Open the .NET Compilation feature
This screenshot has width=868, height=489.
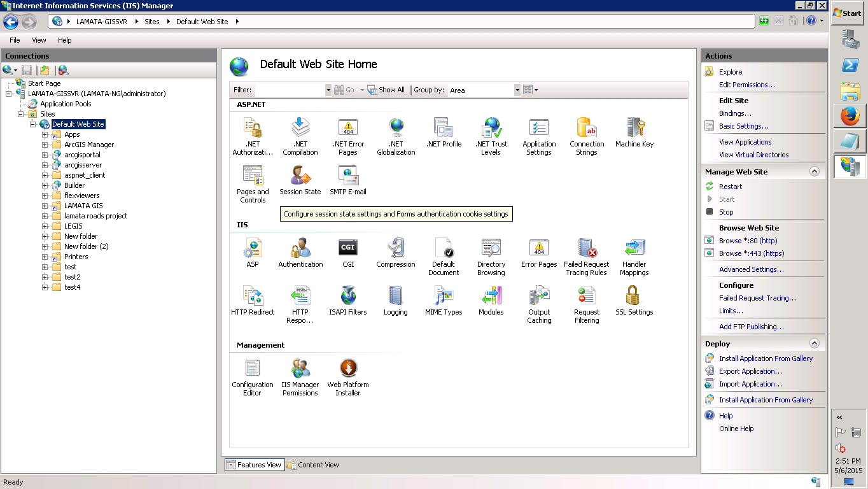(300, 136)
